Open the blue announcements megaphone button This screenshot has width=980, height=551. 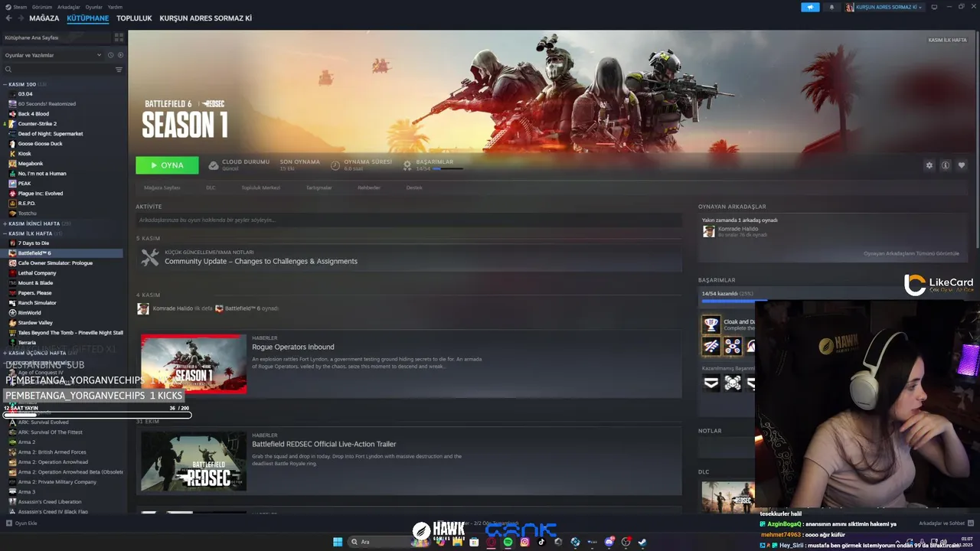[810, 7]
